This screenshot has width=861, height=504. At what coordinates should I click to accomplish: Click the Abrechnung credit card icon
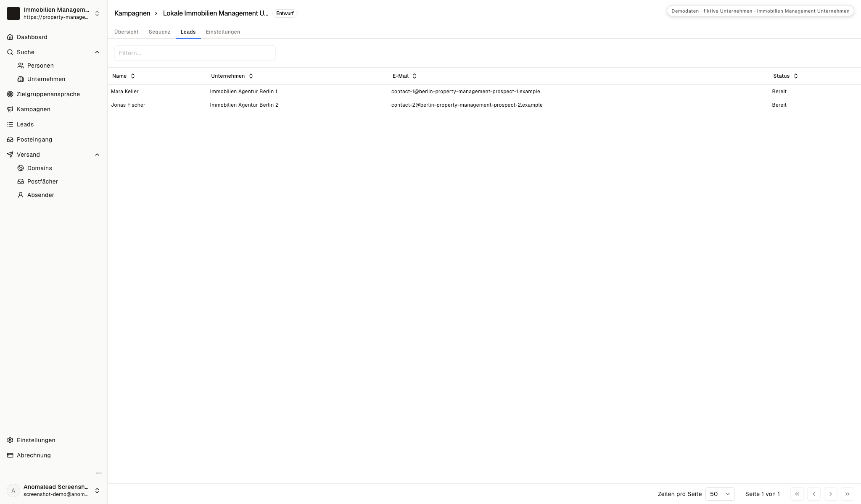click(10, 455)
